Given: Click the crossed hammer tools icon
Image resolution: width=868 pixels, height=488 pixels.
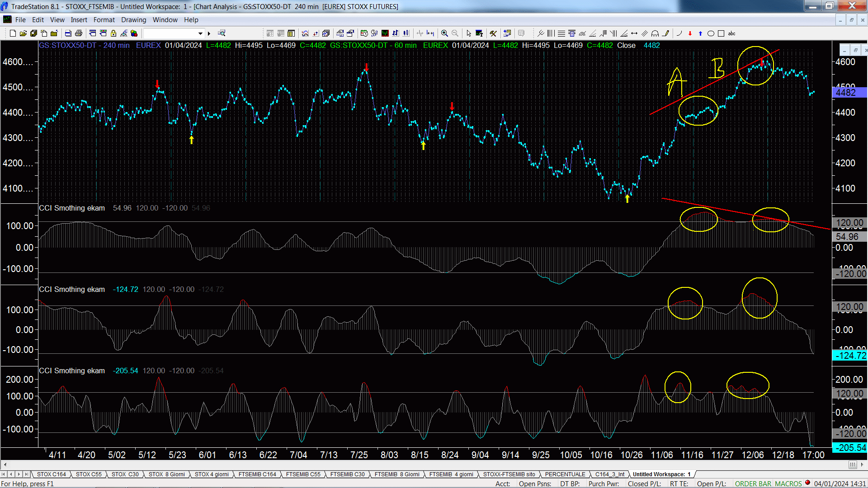Looking at the screenshot, I should pyautogui.click(x=493, y=33).
